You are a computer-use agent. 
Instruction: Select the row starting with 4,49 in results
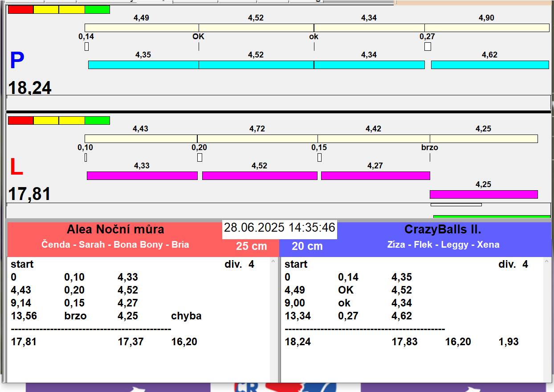[348, 290]
